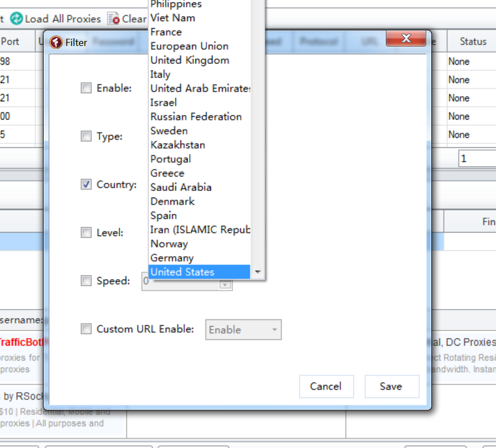Select United States from country list
The height and width of the screenshot is (448, 496).
point(183,272)
